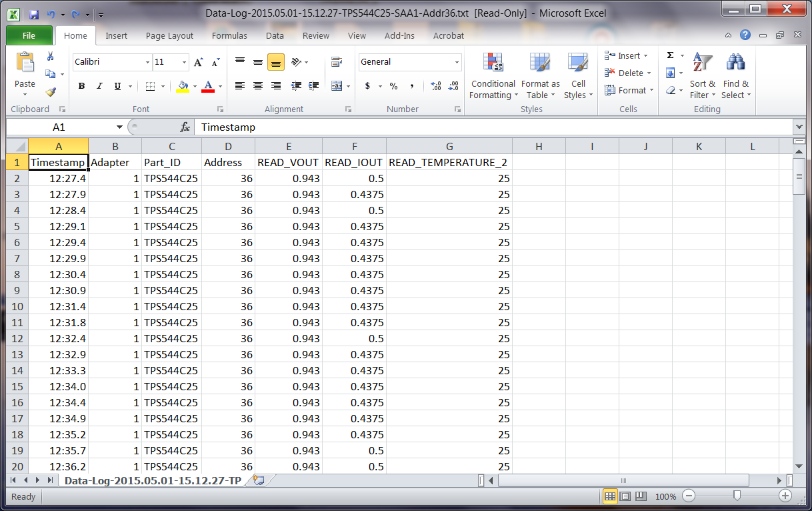Open the fill color dropdown arrow
Screen dimensions: 812x511
193,87
